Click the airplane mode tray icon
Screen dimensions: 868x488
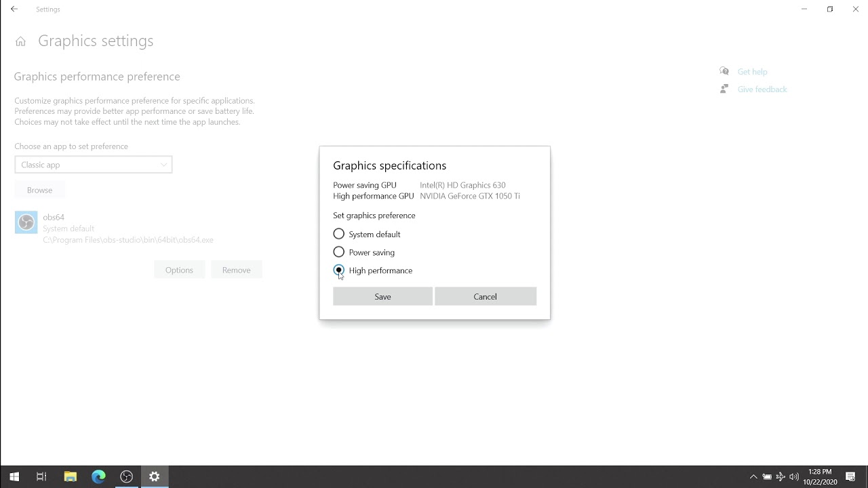pos(781,476)
